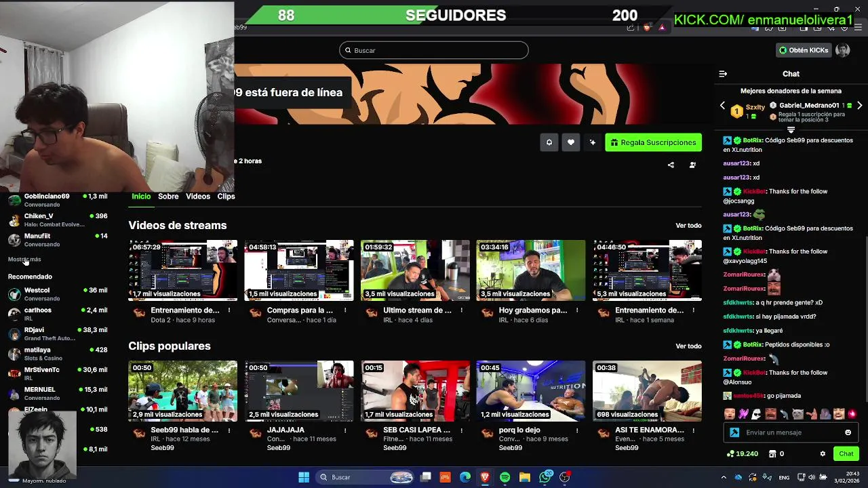The height and width of the screenshot is (488, 868).
Task: Collapse the chat panel with the arrow icon
Action: tap(723, 74)
